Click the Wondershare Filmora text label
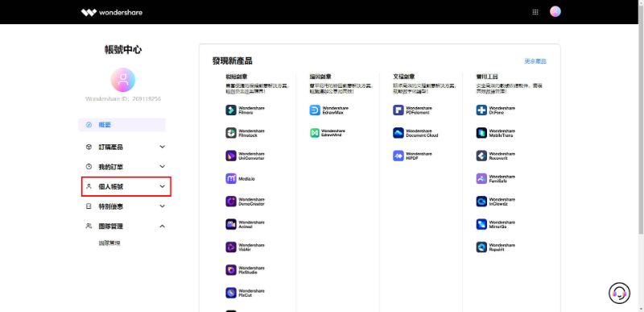Image resolution: width=644 pixels, height=312 pixels. click(252, 110)
